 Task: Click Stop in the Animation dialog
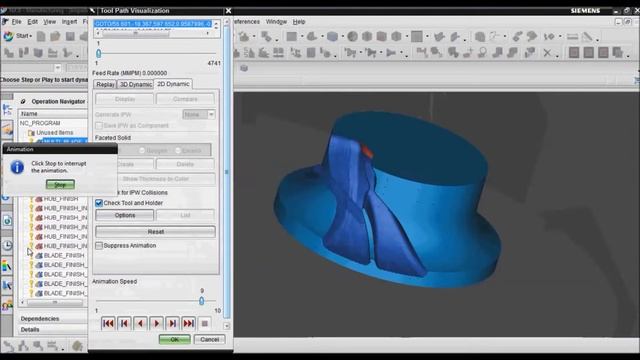point(60,184)
